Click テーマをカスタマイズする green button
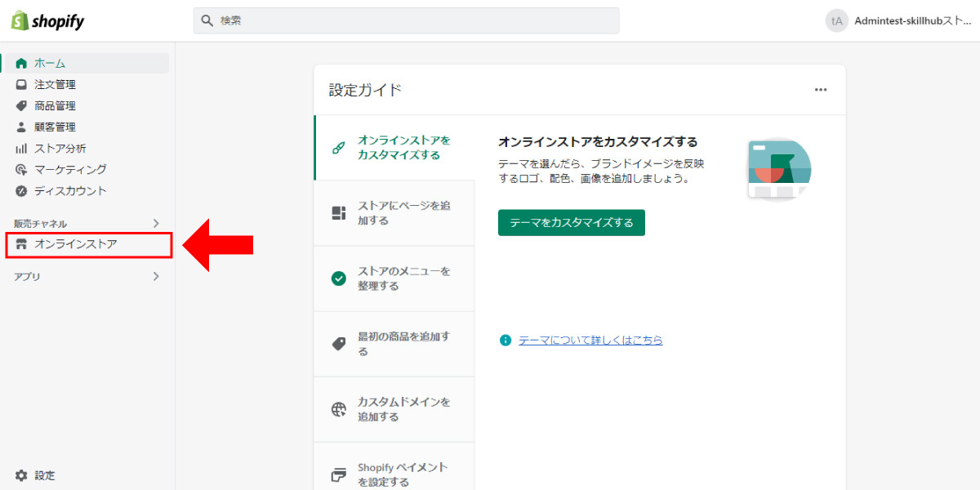 pos(572,222)
